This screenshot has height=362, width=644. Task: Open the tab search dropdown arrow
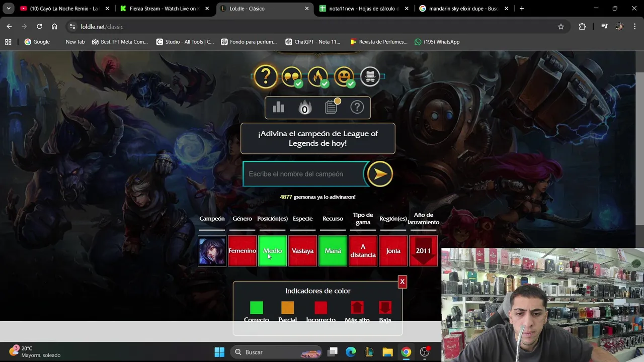point(9,9)
